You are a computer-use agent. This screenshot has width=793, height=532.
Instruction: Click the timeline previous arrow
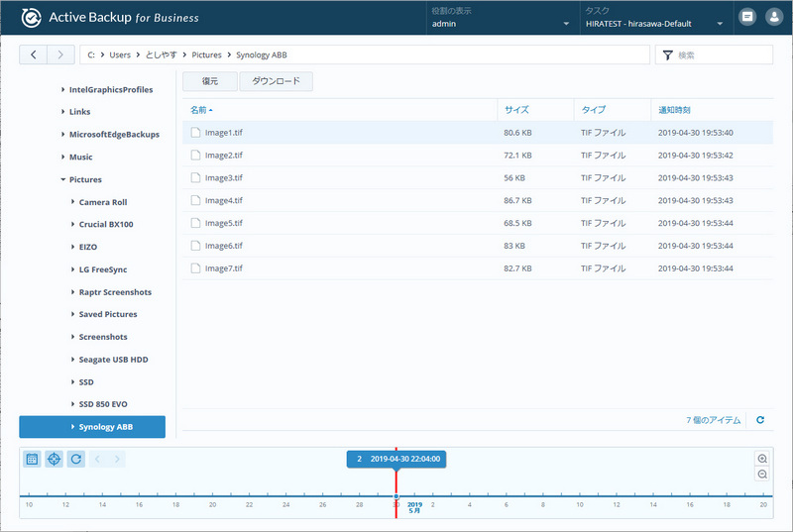pos(97,460)
